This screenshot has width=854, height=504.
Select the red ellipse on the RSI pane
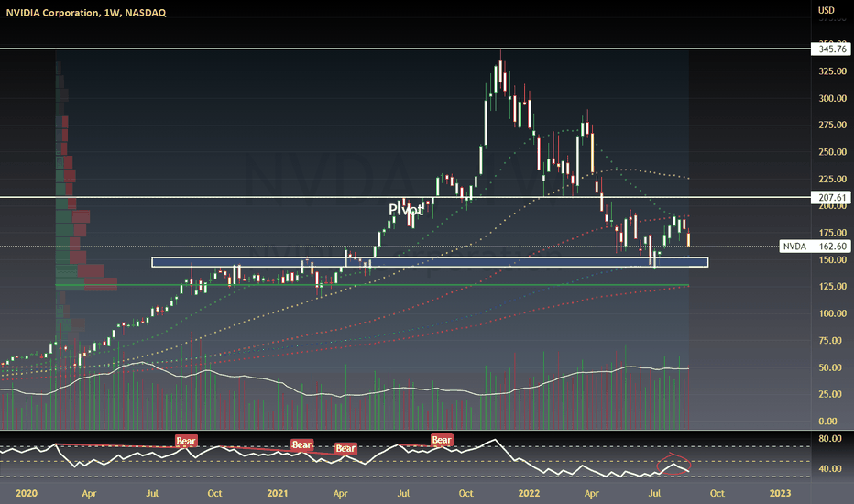tap(673, 465)
